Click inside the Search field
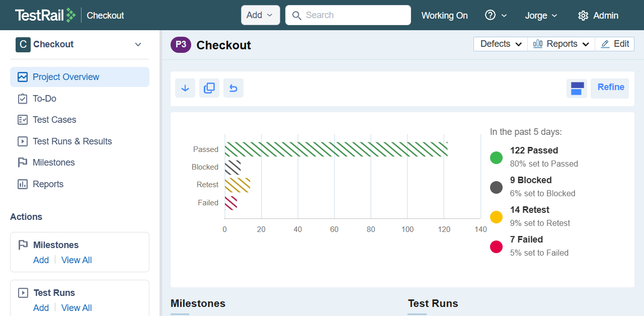Image resolution: width=644 pixels, height=316 pixels. pos(348,15)
